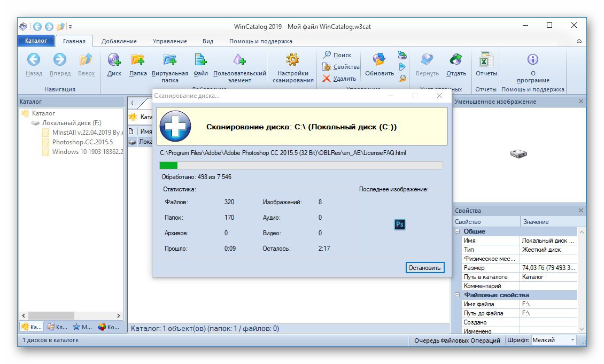Screen dimensions: 604x364
Task: Click the Вернуть return item icon
Action: (427, 60)
